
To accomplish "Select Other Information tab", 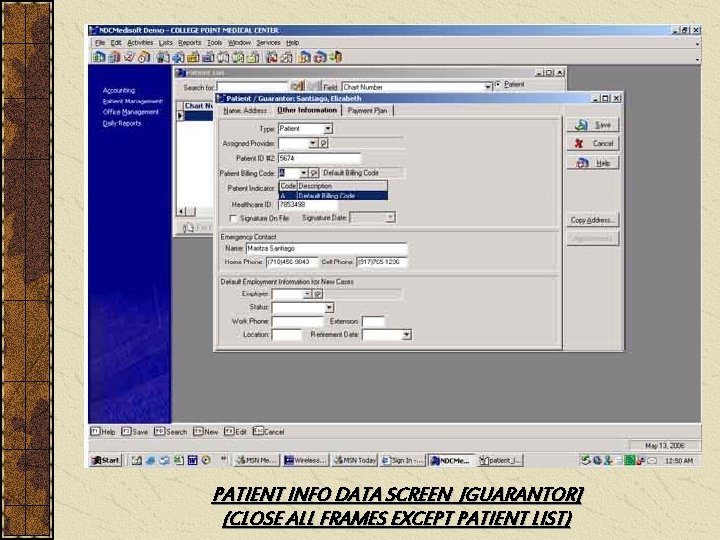I will tap(307, 110).
